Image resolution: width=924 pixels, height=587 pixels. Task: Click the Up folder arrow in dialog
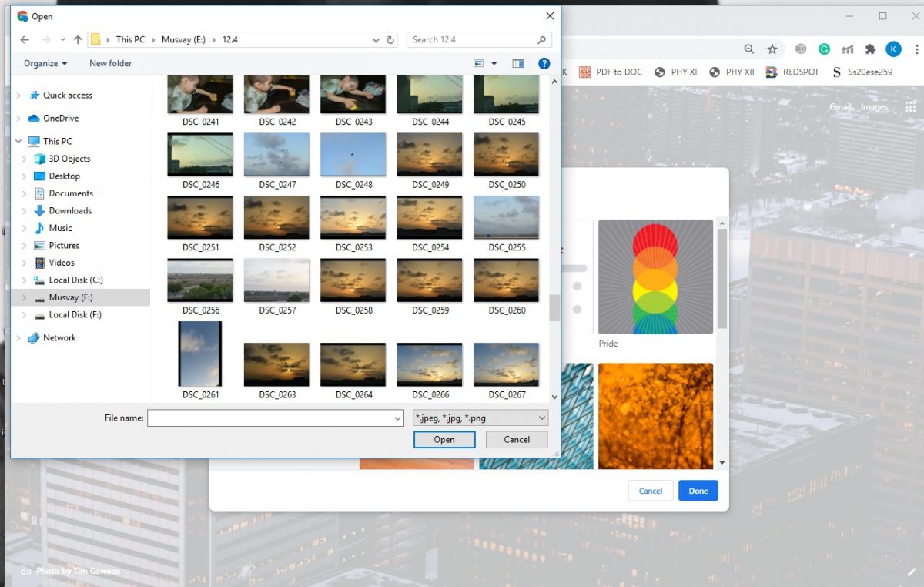78,39
